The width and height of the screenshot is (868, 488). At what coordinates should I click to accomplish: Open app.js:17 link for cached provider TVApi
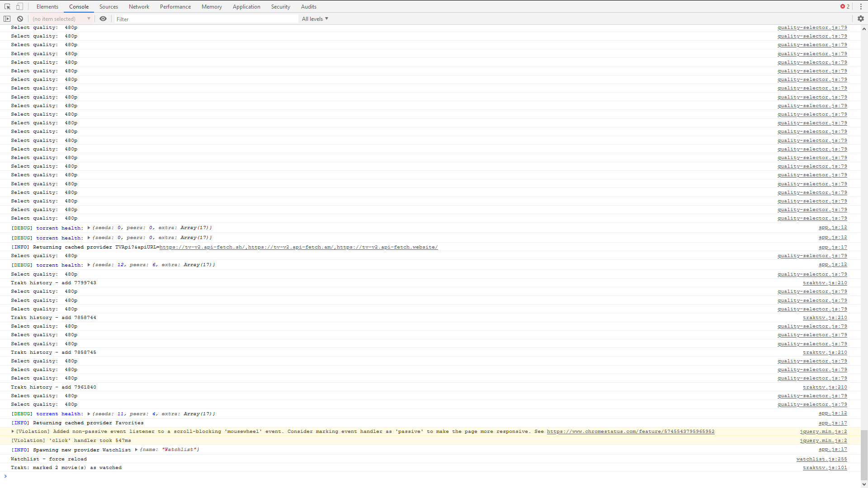[x=833, y=247]
